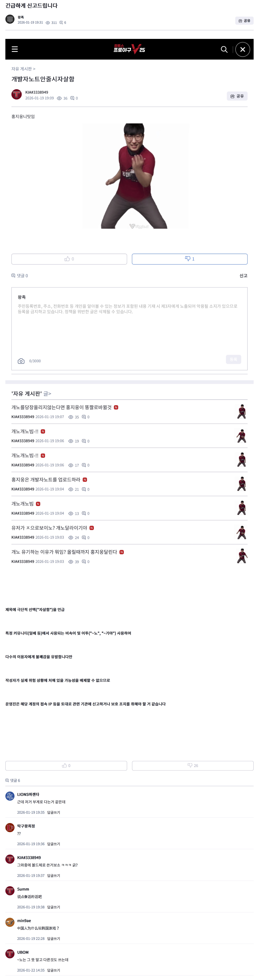The width and height of the screenshot is (259, 980).
Task: Click the 왕족 author profile avatar
Action: pyautogui.click(x=10, y=19)
